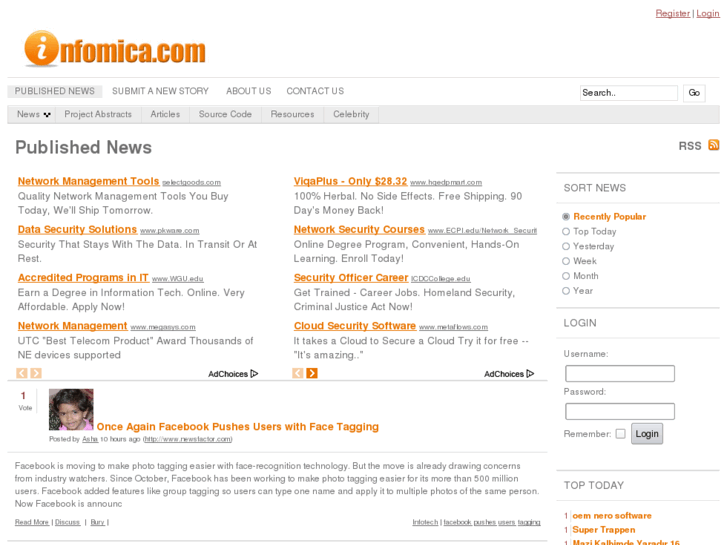Open facebook tag link
Image resolution: width=727 pixels, height=545 pixels.
[x=458, y=522]
